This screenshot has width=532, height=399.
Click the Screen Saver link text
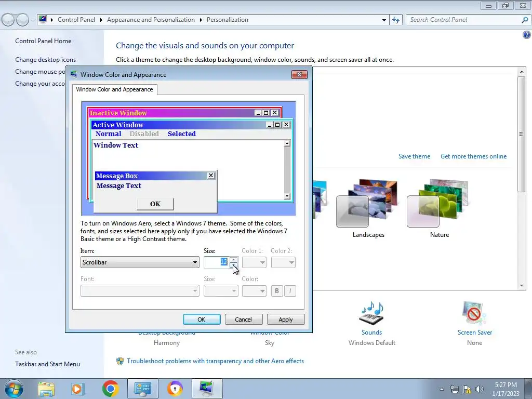click(475, 332)
